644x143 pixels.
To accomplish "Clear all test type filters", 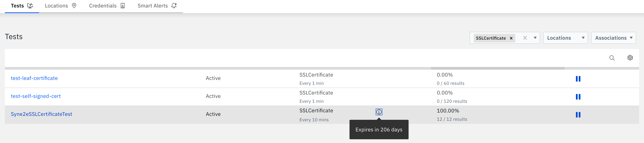I will [x=525, y=38].
